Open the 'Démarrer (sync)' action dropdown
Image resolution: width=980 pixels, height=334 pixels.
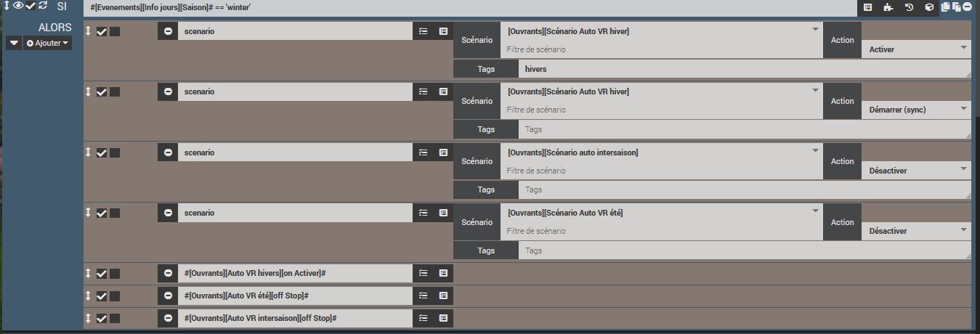point(916,110)
